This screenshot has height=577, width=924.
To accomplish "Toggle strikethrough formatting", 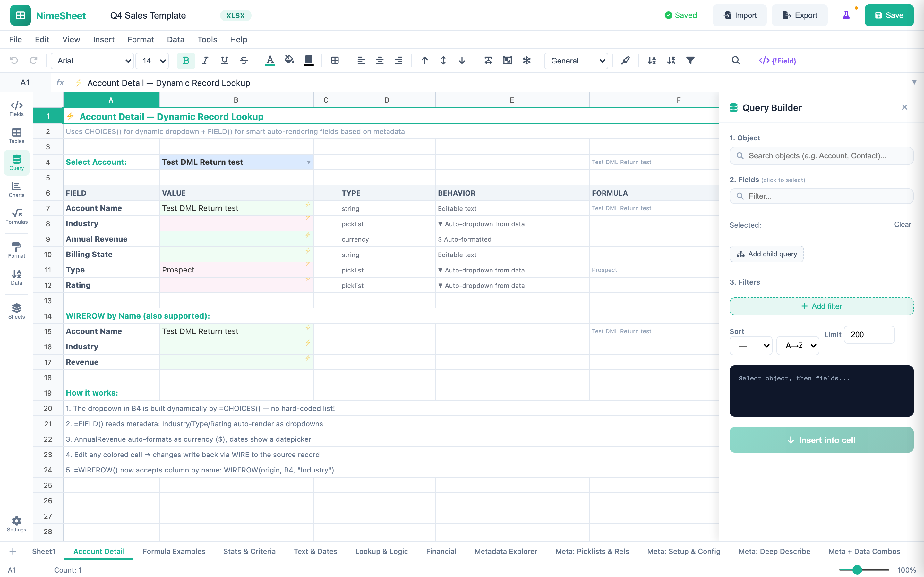I will [x=244, y=60].
